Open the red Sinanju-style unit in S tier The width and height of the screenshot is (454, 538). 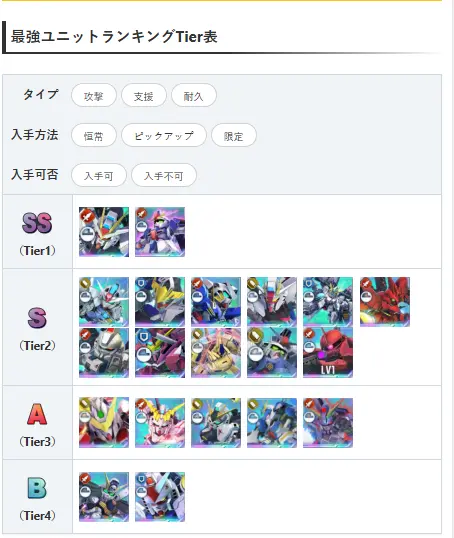pos(385,302)
